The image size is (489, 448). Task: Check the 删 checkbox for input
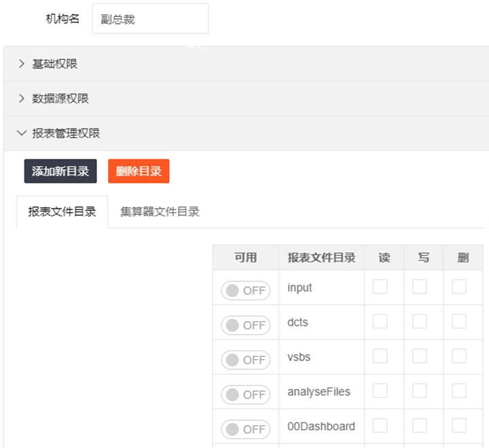(459, 286)
